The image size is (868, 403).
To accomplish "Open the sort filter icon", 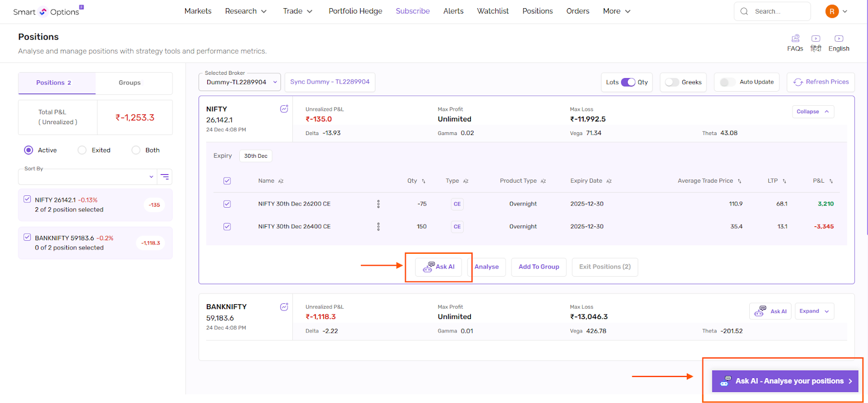I will [x=165, y=177].
